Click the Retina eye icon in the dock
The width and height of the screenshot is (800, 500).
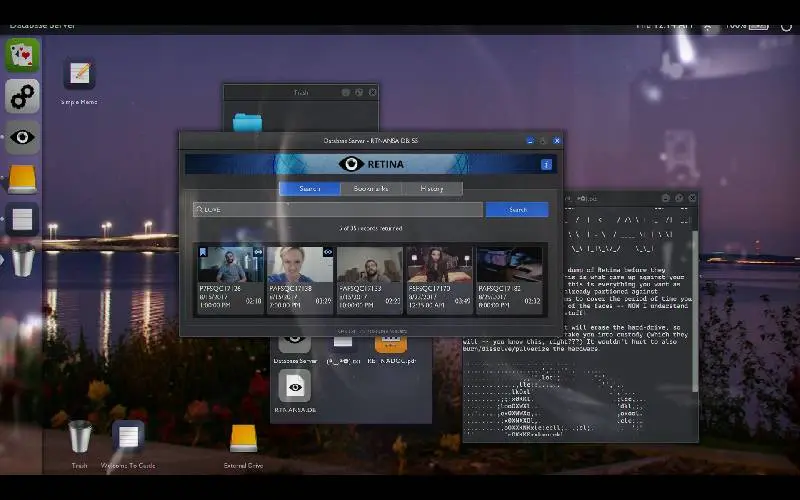coord(22,137)
